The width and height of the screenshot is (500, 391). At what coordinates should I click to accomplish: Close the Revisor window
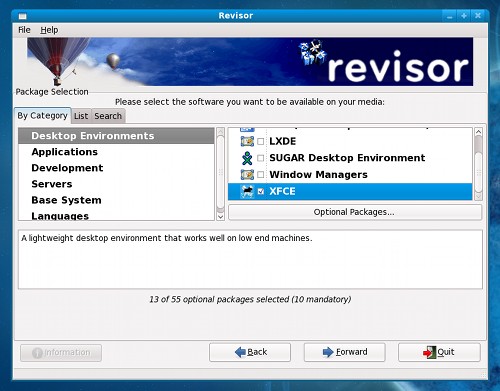pyautogui.click(x=478, y=16)
